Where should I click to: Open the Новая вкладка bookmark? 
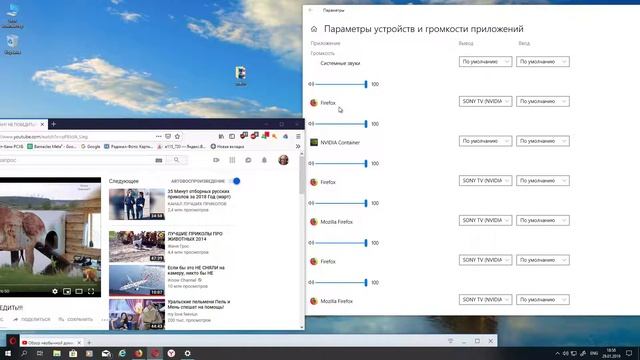(227, 146)
